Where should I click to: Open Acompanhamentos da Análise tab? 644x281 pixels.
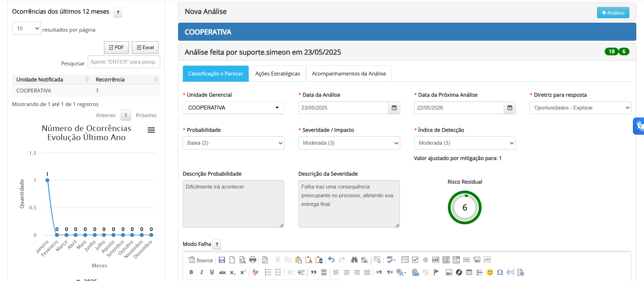point(349,74)
